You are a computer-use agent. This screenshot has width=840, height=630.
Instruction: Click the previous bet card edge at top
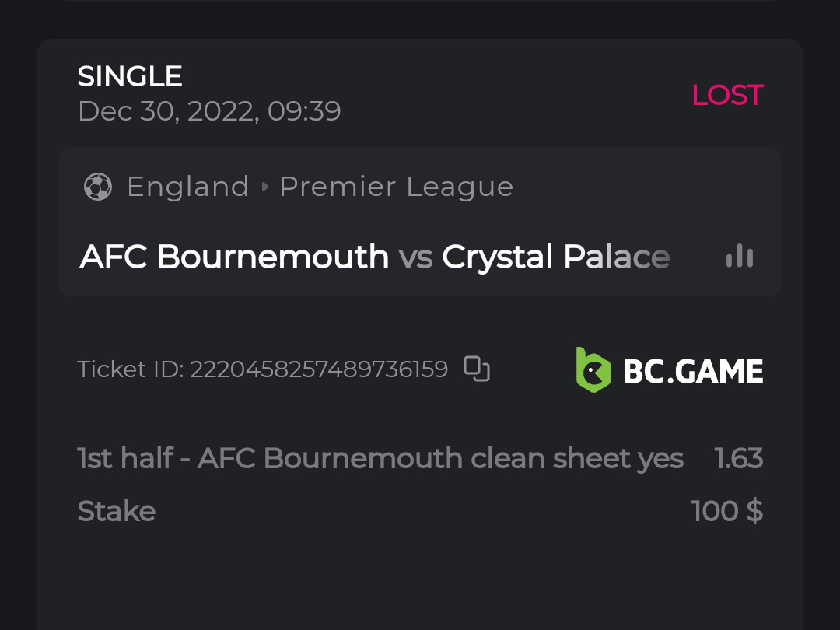point(420,2)
